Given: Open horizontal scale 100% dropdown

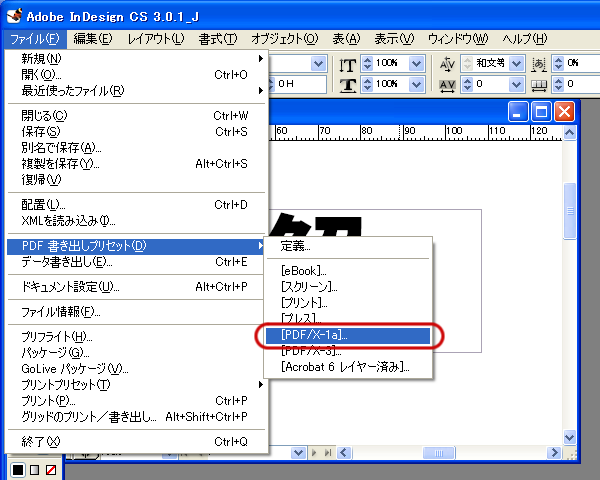Looking at the screenshot, I should pyautogui.click(x=417, y=85).
